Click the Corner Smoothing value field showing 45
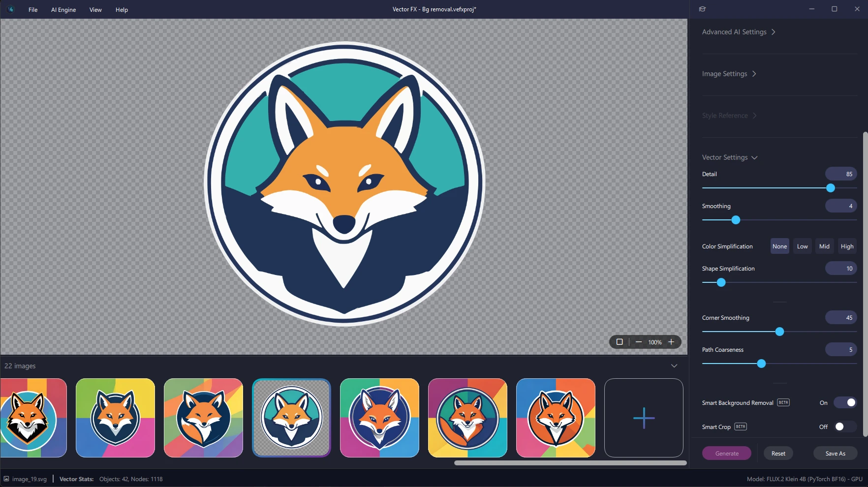The width and height of the screenshot is (868, 487). [x=841, y=317]
